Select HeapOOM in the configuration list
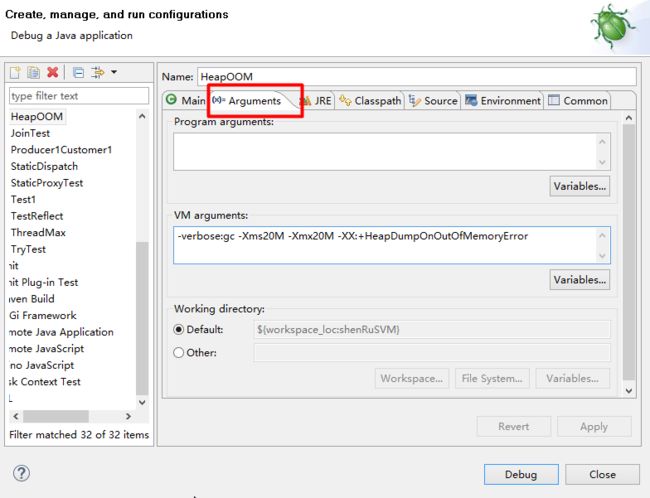The height and width of the screenshot is (498, 650). click(x=37, y=117)
